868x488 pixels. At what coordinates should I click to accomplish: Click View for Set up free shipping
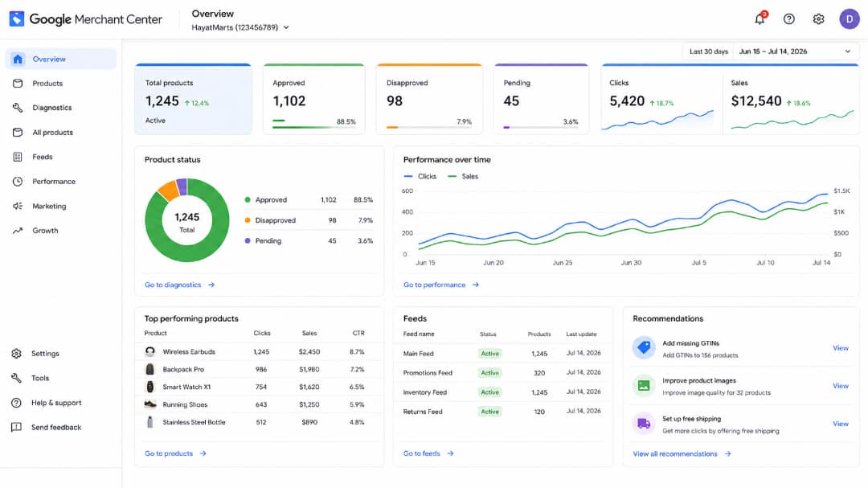tap(841, 424)
